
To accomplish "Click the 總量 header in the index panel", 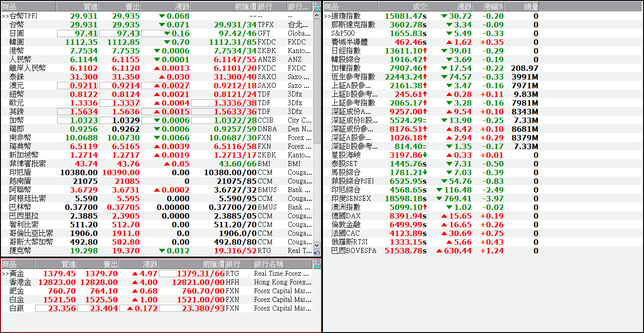I will click(522, 6).
